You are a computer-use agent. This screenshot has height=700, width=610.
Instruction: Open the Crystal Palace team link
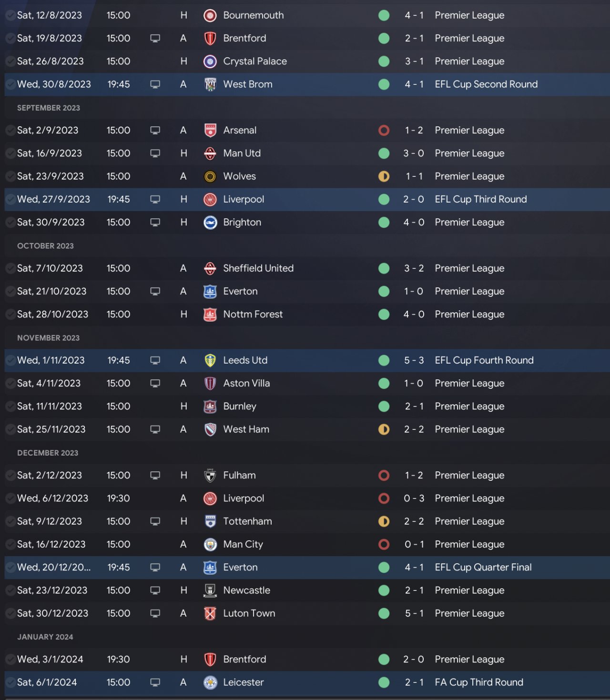pyautogui.click(x=255, y=61)
